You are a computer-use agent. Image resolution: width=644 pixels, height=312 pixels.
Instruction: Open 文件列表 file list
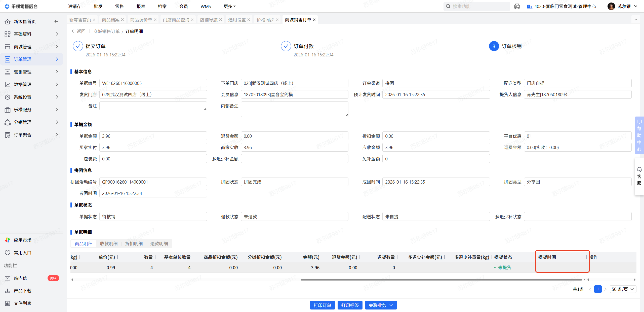[22, 303]
